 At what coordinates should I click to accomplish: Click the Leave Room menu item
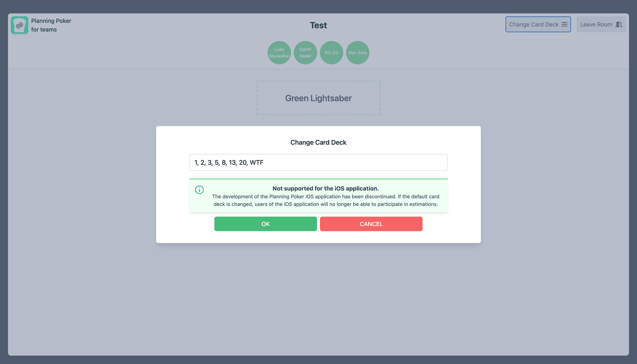[601, 24]
